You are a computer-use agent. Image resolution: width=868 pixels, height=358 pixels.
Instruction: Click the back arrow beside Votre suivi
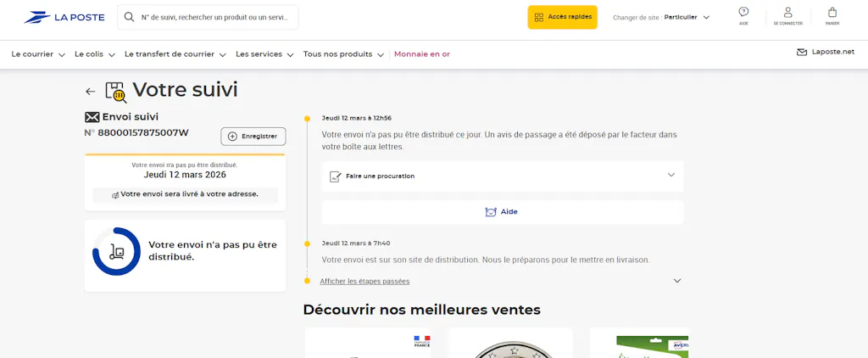click(91, 92)
